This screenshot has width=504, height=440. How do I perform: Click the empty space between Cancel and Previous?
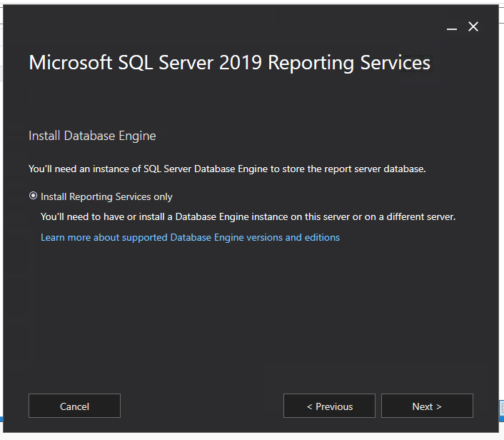pyautogui.click(x=201, y=406)
